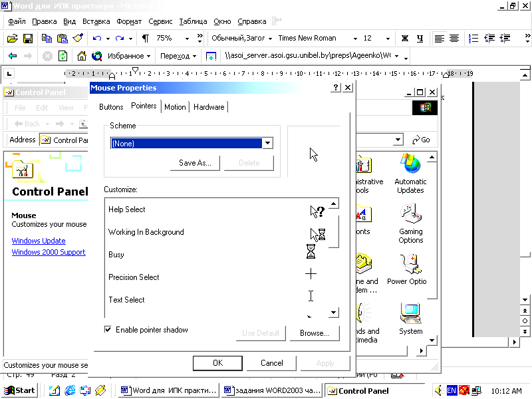Click the Show Desktop quick launch icon

[55, 390]
